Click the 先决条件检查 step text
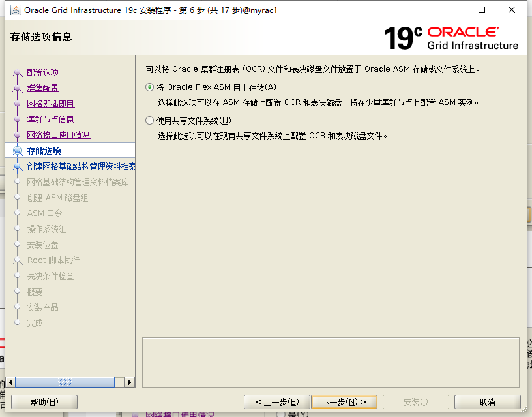Viewport: 532px width, 417px height. [x=51, y=276]
